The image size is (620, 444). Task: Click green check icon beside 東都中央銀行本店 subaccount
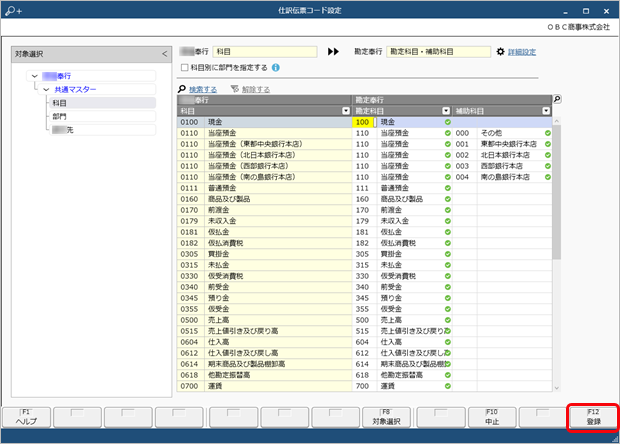(548, 144)
